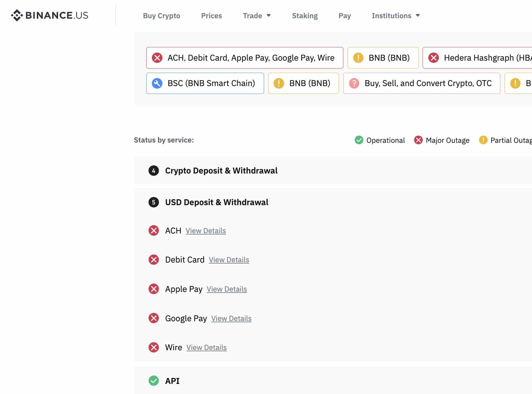Expand the Institutions dropdown
532x394 pixels.
click(x=396, y=16)
